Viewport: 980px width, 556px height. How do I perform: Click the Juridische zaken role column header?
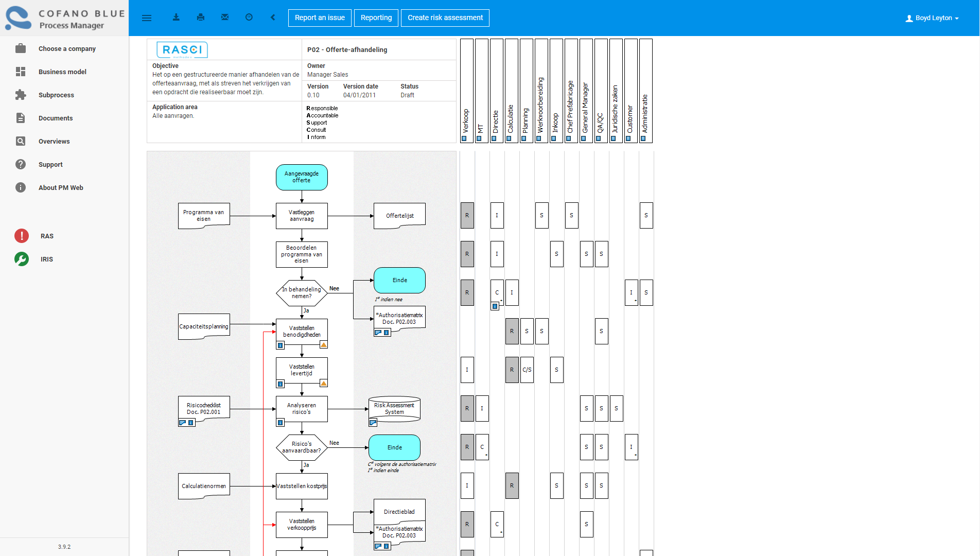tap(616, 91)
